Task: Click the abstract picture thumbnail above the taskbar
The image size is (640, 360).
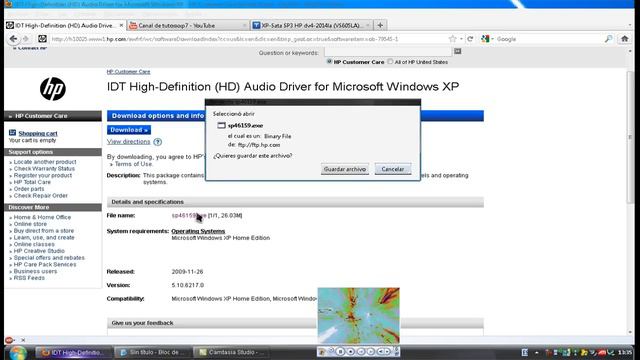Action: click(x=358, y=316)
